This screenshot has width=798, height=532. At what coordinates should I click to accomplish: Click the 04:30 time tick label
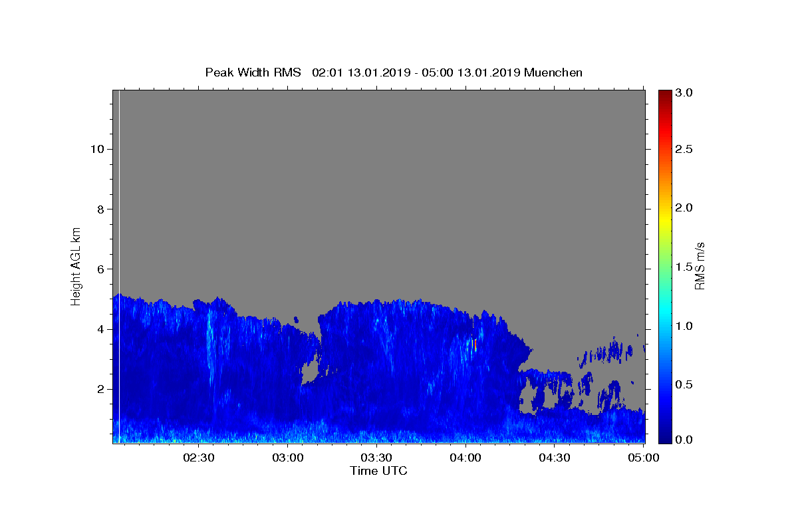tap(555, 458)
